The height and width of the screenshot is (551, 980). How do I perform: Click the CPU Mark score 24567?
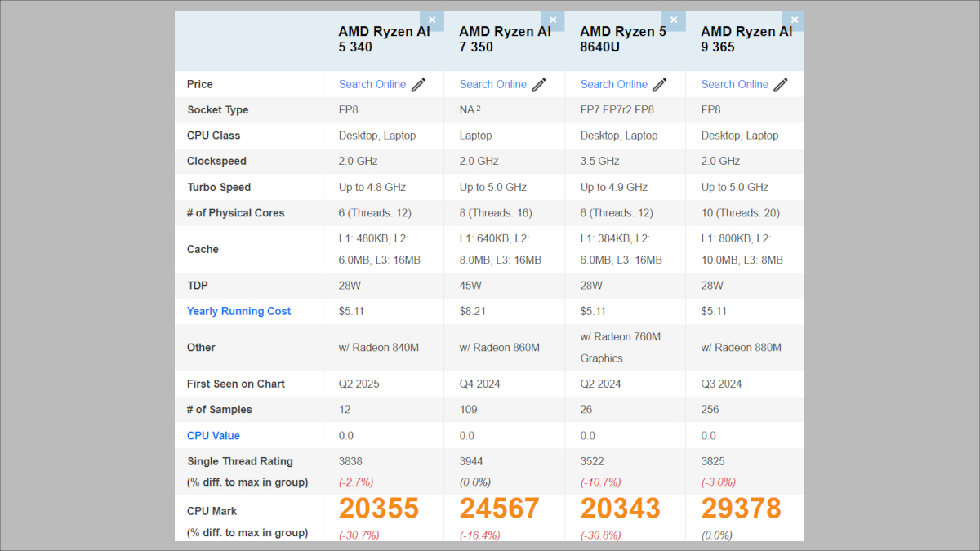[x=501, y=509]
